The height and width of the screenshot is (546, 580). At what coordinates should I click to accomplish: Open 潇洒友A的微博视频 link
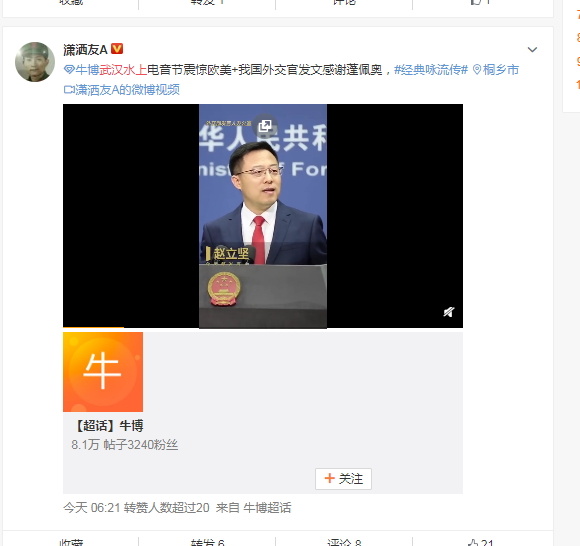point(122,90)
